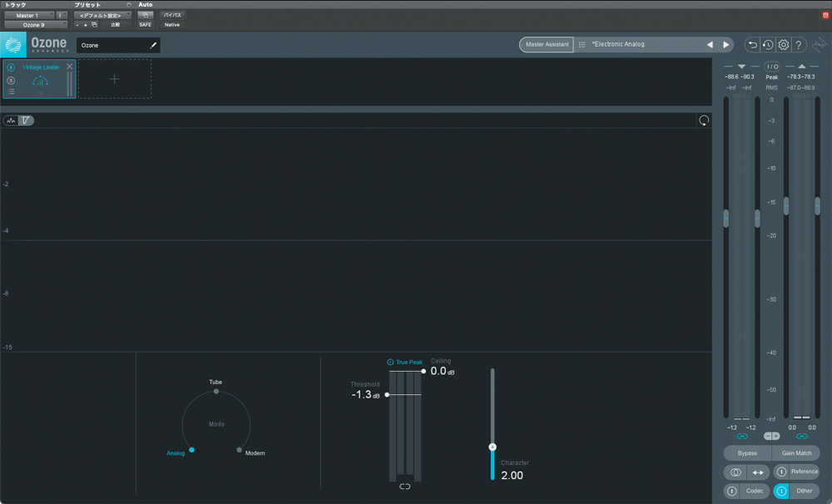Enable Gain Match
Viewport: 832px width, 504px height.
click(796, 453)
